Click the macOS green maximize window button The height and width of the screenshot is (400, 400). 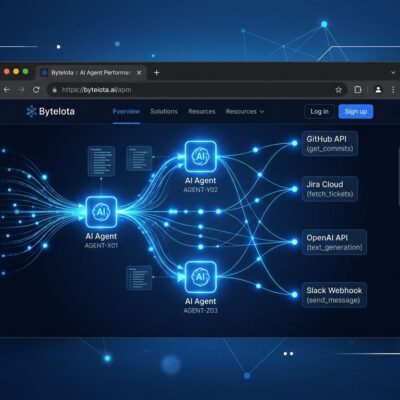point(25,72)
